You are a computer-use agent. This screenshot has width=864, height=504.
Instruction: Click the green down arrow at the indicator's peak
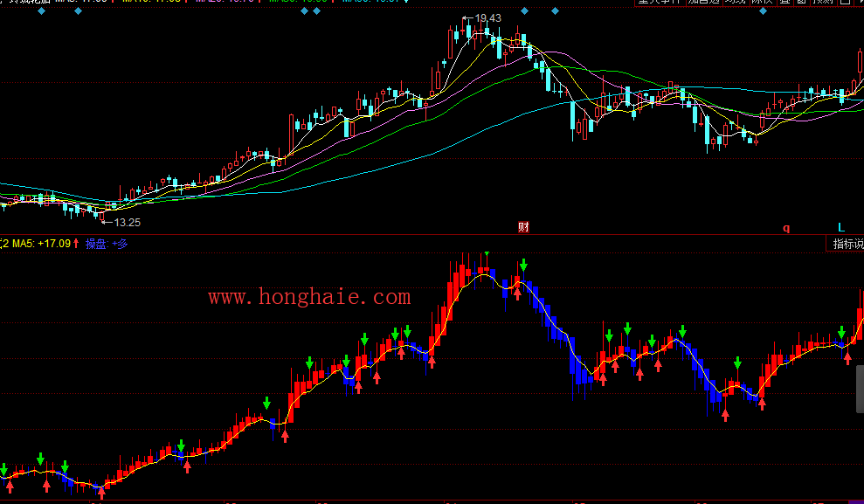(x=523, y=264)
